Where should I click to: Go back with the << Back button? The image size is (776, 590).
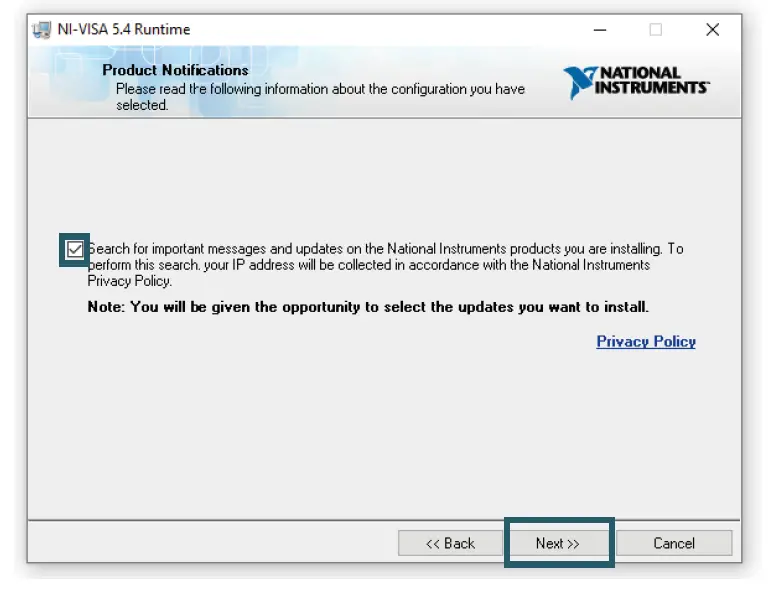click(450, 543)
